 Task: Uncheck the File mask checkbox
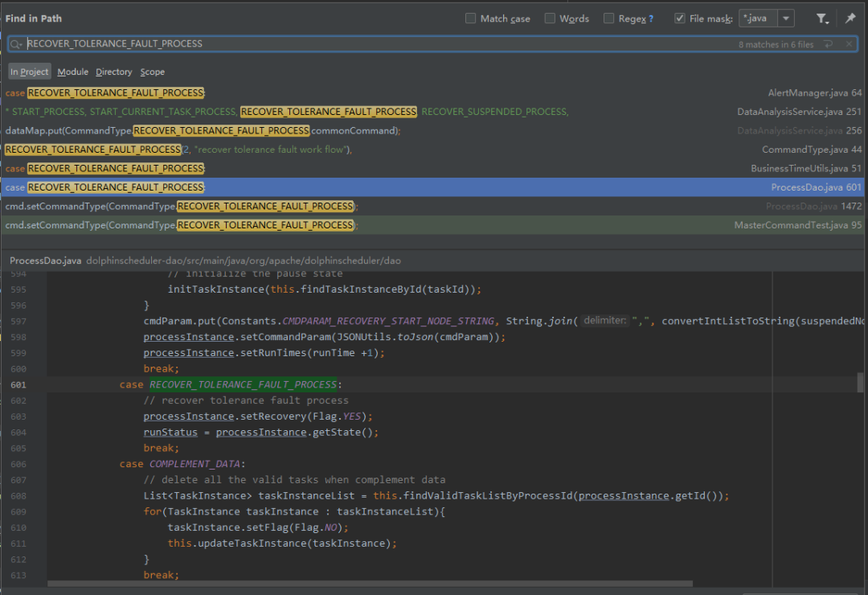(680, 18)
